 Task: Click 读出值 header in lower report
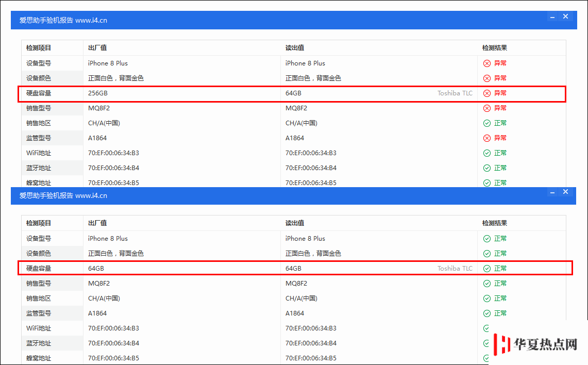295,223
